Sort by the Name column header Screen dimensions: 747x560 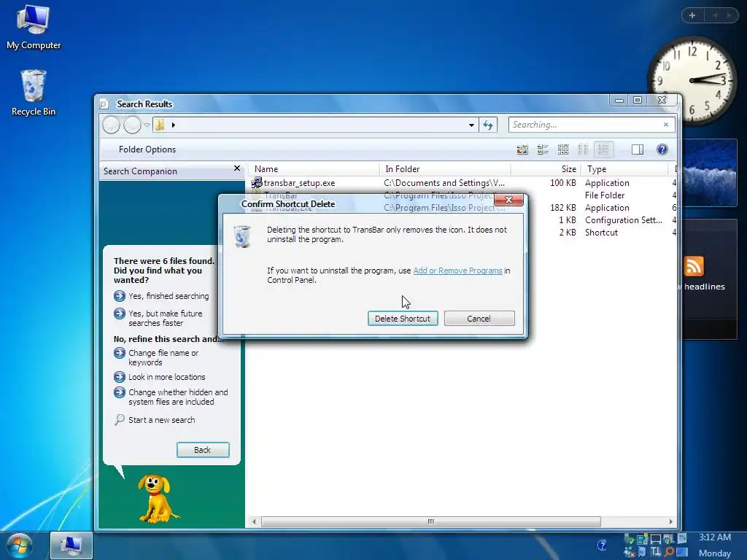click(314, 169)
